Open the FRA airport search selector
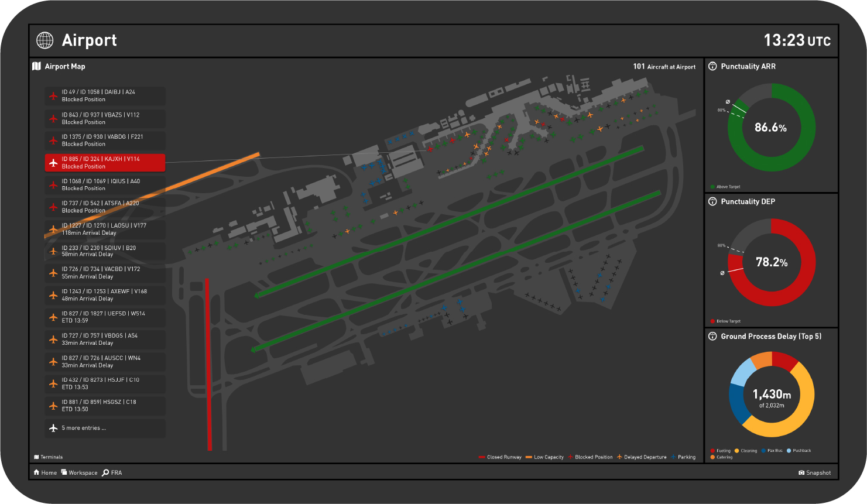867x504 pixels. pos(112,473)
